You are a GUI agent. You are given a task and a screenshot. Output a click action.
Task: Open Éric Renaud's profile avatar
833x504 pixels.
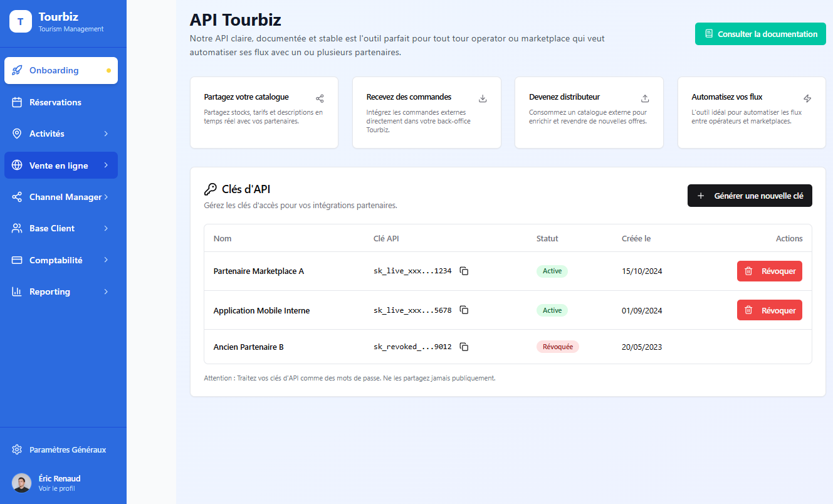[21, 483]
